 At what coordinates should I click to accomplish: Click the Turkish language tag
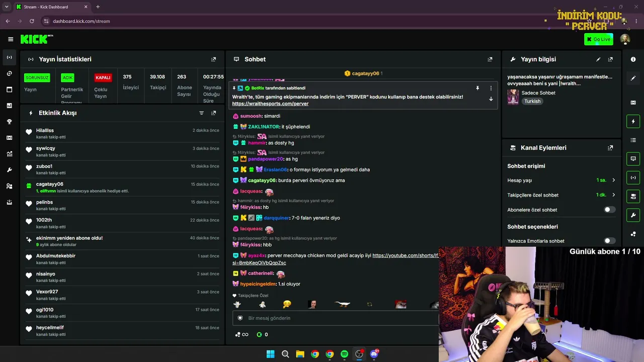(x=532, y=101)
